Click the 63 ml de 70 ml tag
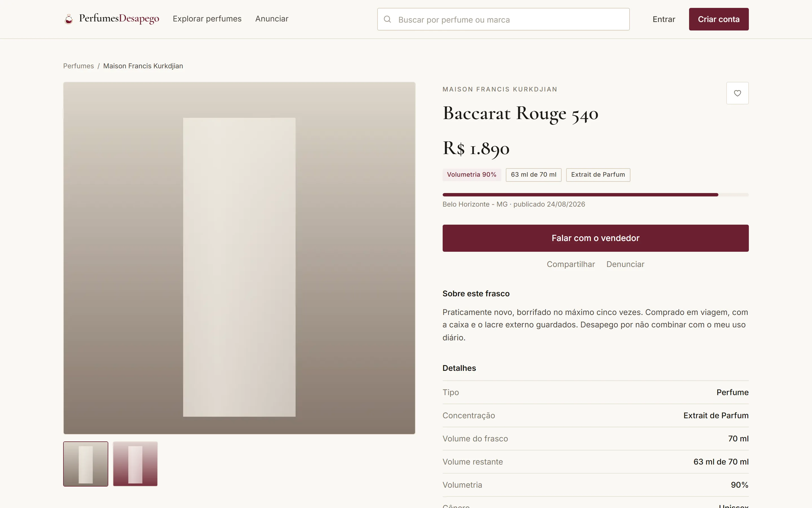 pos(533,175)
